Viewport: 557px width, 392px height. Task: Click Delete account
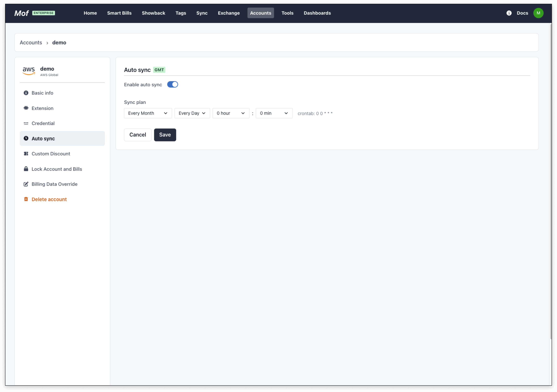coord(62,199)
